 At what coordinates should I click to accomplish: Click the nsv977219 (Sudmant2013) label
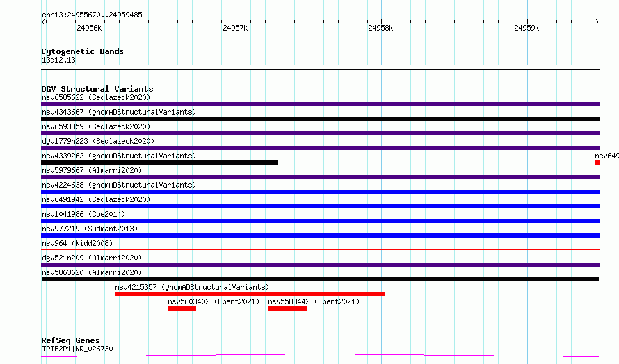(x=90, y=229)
